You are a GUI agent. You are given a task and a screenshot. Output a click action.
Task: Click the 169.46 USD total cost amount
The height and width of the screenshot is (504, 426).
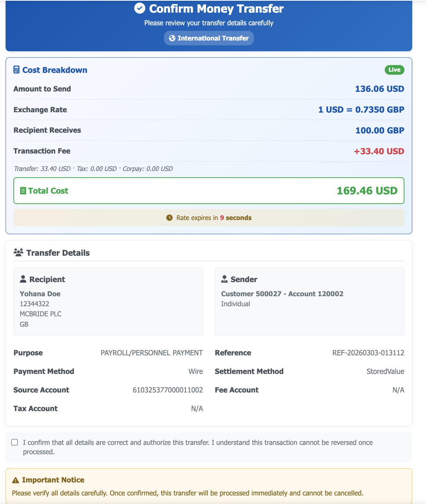point(367,191)
